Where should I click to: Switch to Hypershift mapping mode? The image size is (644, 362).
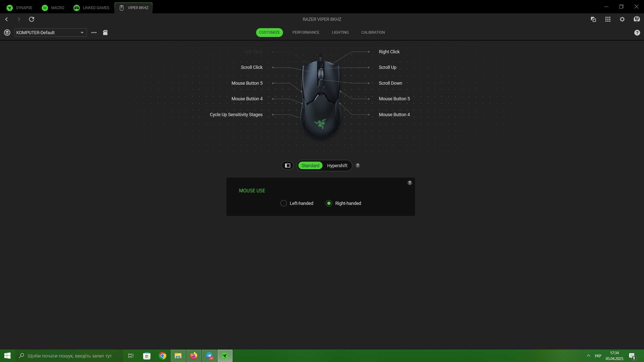tap(337, 165)
